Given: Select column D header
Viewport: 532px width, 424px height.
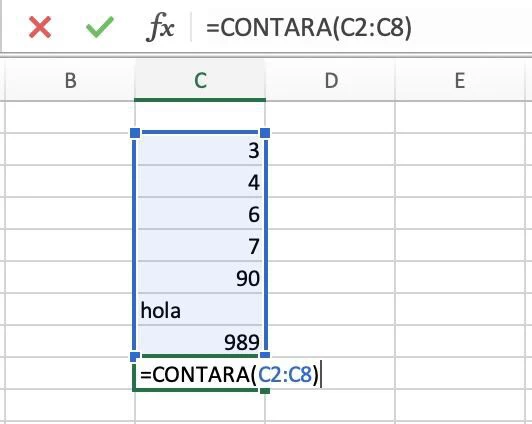Looking at the screenshot, I should pyautogui.click(x=331, y=81).
